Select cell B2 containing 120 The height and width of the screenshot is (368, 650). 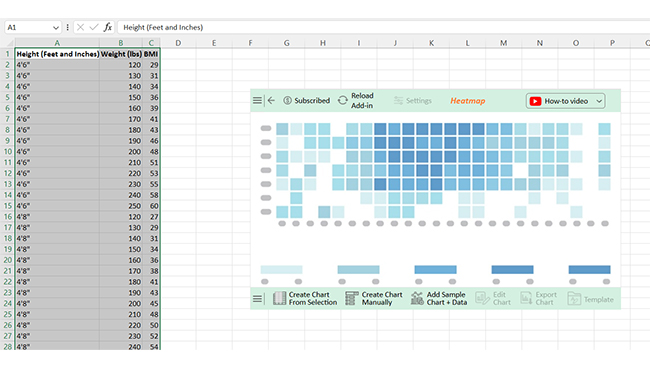(121, 65)
